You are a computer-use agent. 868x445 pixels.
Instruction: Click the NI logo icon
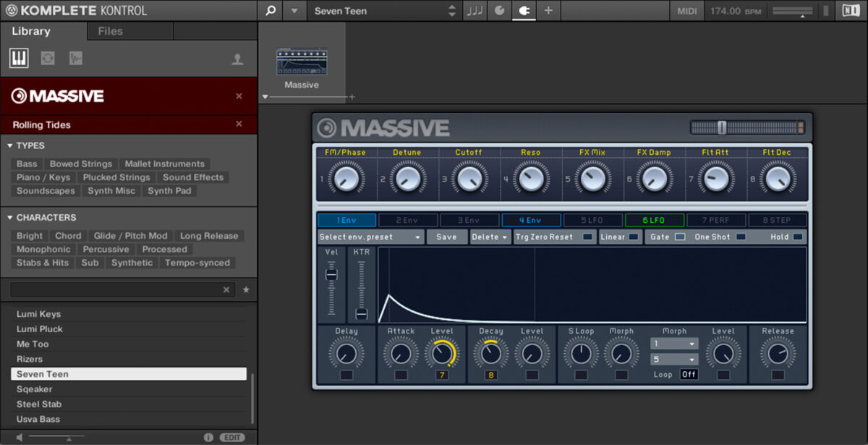(851, 11)
